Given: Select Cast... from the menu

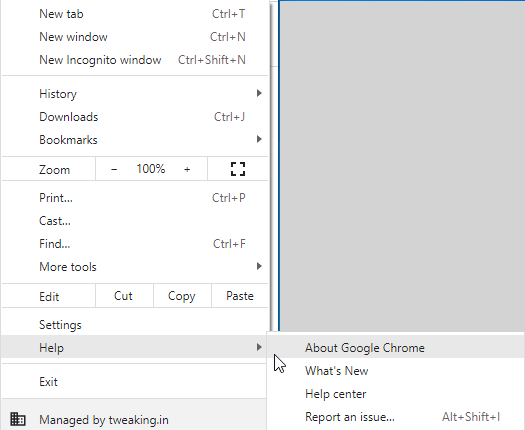Looking at the screenshot, I should tap(135, 221).
